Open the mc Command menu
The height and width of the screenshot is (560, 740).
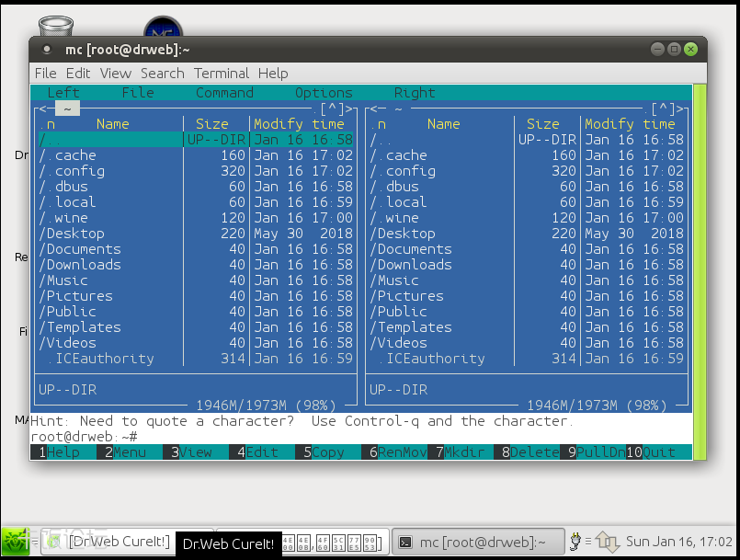click(224, 93)
